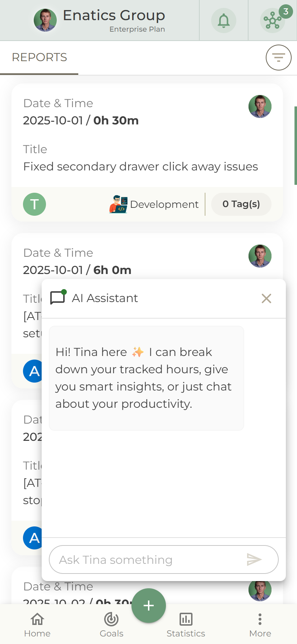Open the reports filter button
This screenshot has width=297, height=644.
coord(278,58)
